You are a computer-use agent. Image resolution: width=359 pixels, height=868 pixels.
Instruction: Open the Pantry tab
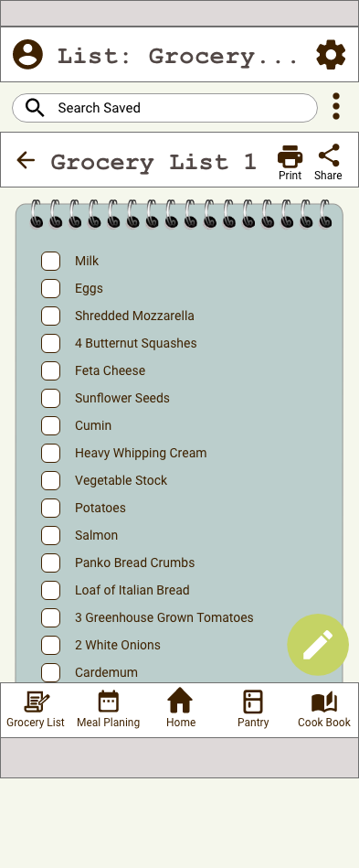click(253, 709)
